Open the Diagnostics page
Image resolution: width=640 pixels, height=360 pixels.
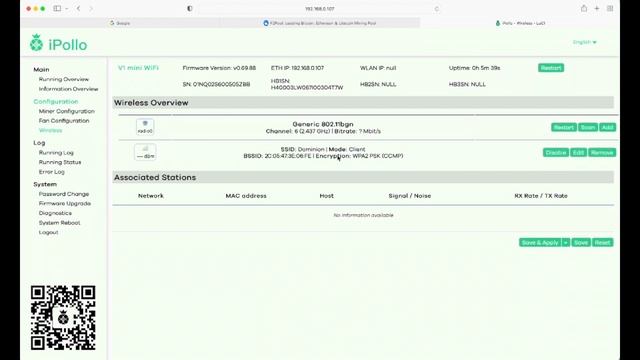(x=55, y=213)
